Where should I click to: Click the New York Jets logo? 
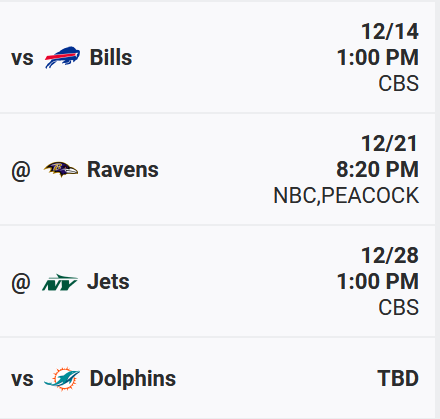click(60, 282)
